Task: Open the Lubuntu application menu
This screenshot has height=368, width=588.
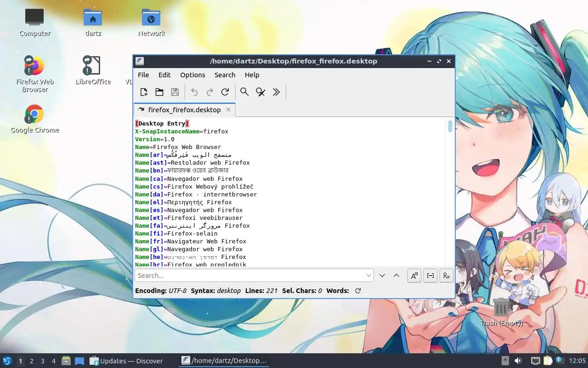Action: coord(7,361)
